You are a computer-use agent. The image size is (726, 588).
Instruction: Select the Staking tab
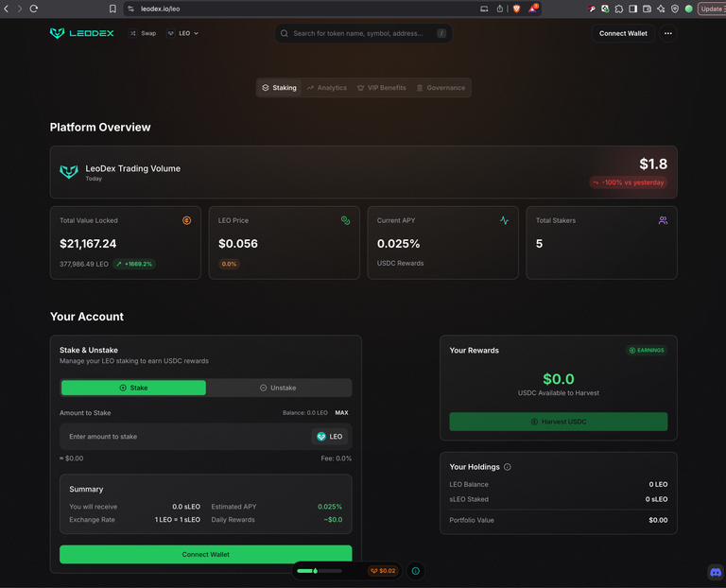coord(279,88)
